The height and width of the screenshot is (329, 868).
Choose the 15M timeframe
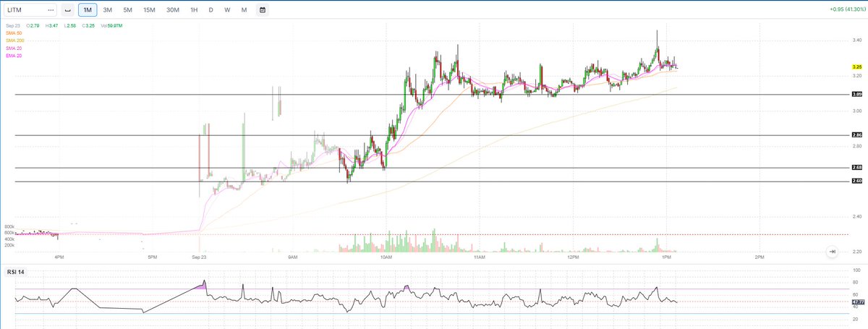(149, 10)
